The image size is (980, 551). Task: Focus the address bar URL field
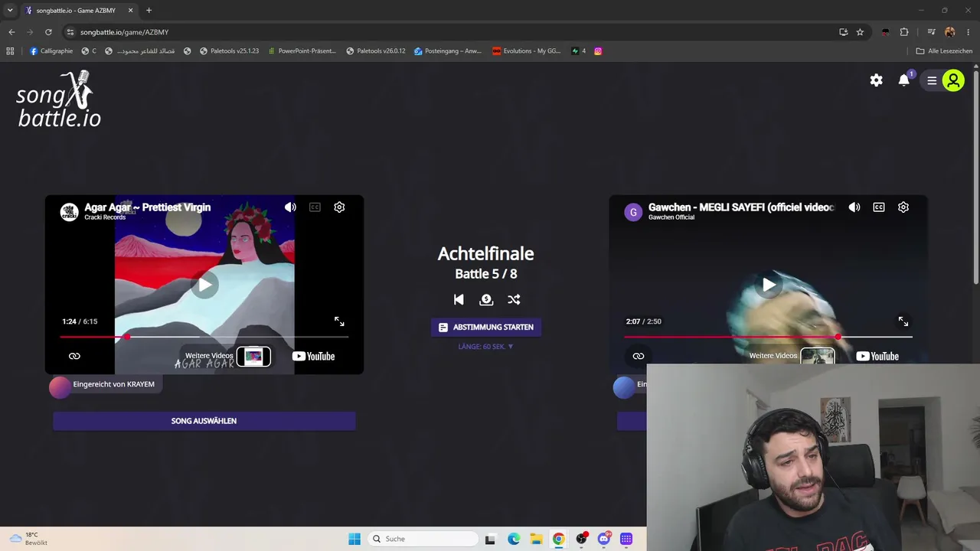pyautogui.click(x=452, y=32)
